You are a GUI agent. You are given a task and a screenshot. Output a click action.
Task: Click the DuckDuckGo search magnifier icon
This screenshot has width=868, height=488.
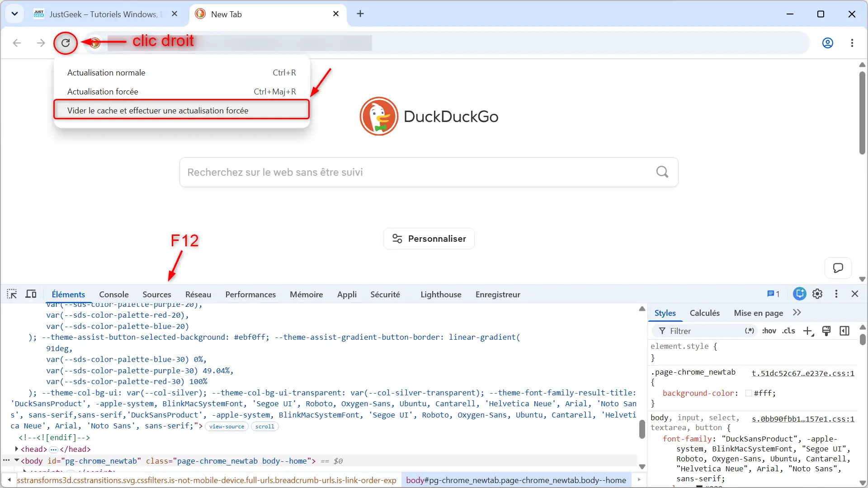tap(662, 172)
